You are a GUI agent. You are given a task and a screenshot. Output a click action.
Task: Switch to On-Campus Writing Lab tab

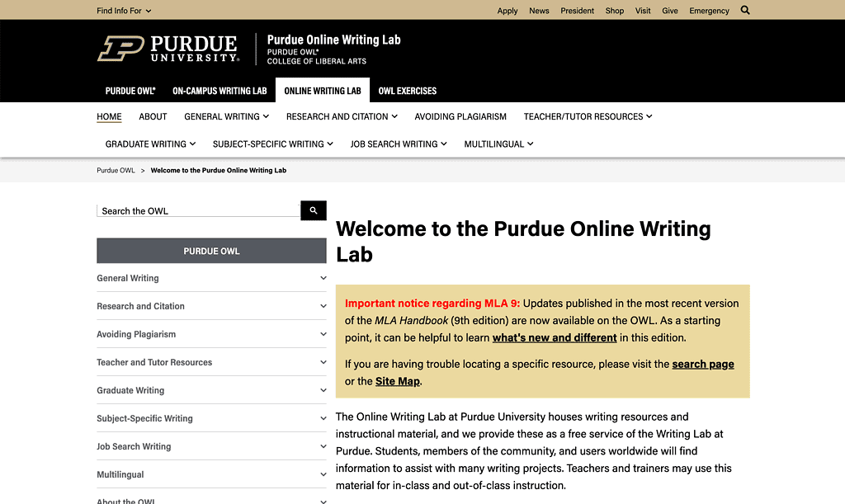tap(220, 91)
